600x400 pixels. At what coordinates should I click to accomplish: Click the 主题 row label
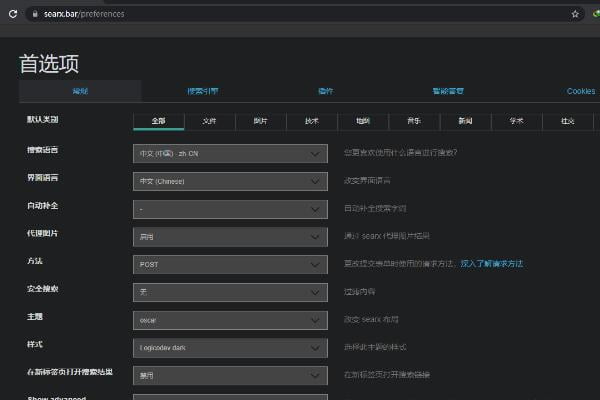(x=35, y=317)
